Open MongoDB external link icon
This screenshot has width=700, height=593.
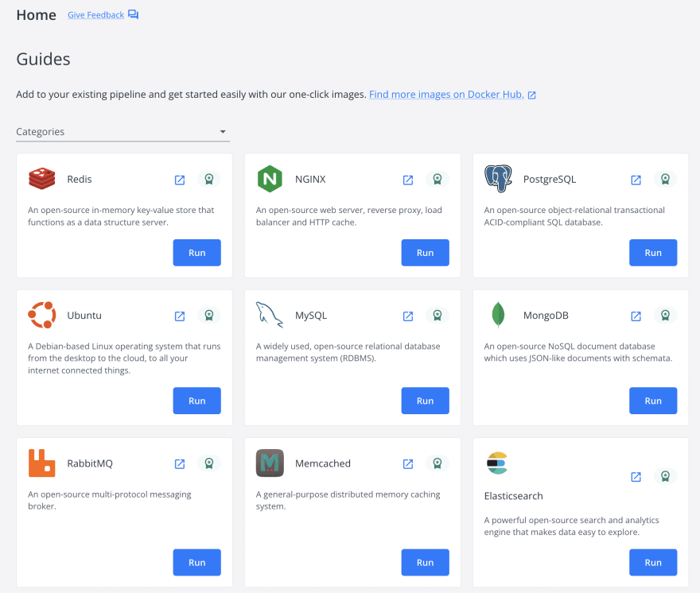tap(636, 316)
